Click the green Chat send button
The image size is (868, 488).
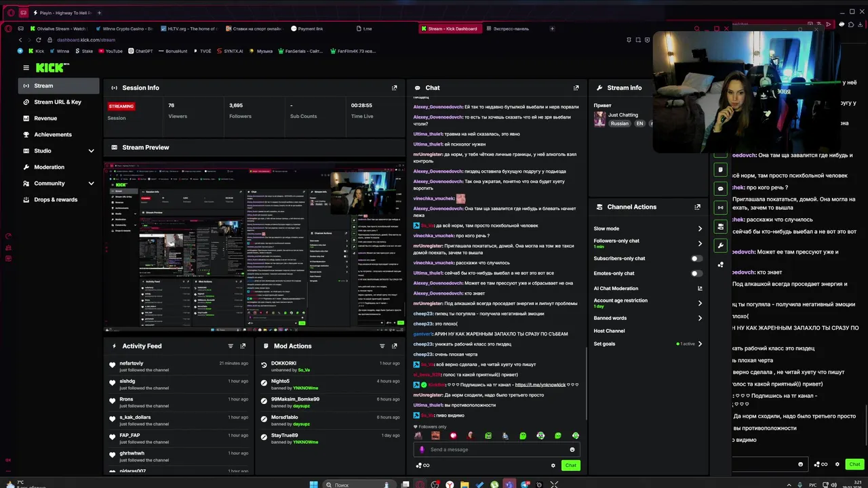coord(570,466)
